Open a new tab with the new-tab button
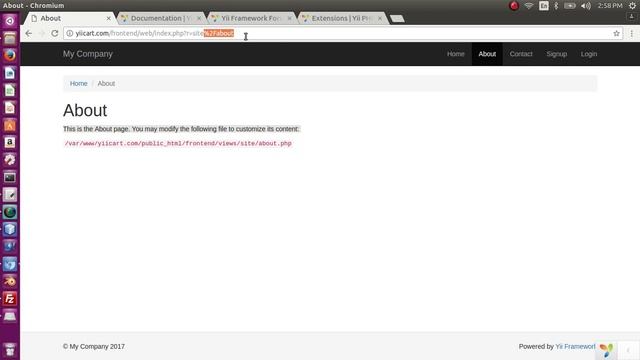640x360 pixels. [x=397, y=18]
